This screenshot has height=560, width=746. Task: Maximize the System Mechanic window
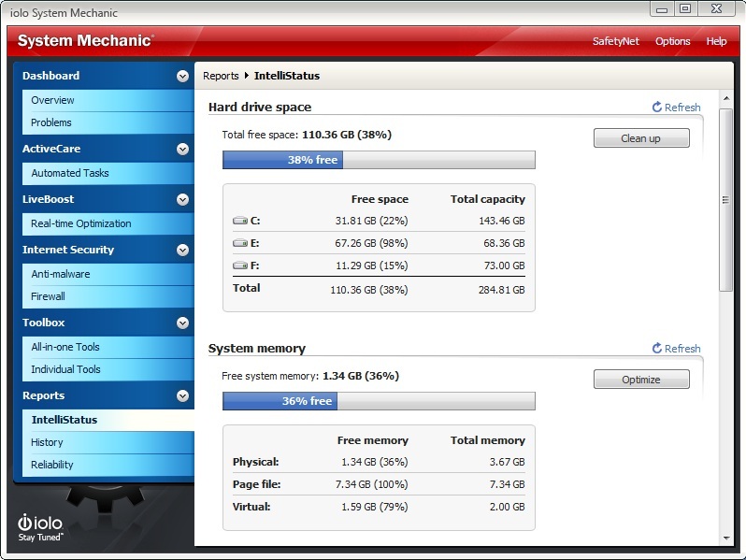(685, 9)
